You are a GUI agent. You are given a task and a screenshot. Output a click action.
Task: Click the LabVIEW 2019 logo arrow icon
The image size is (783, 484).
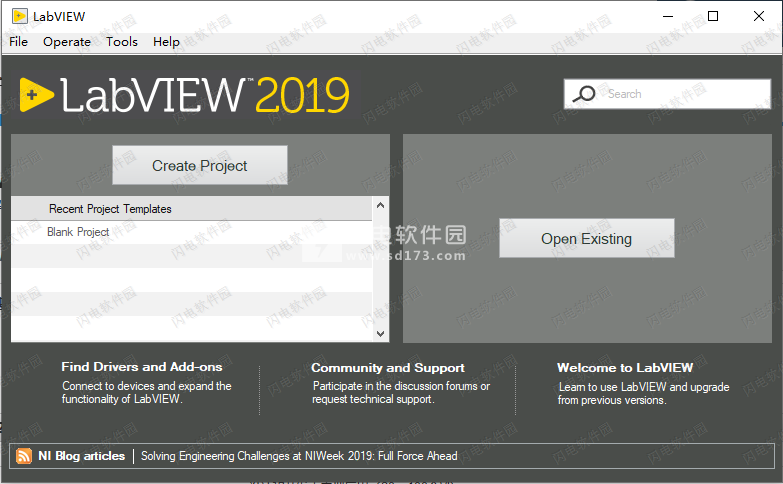tap(36, 94)
